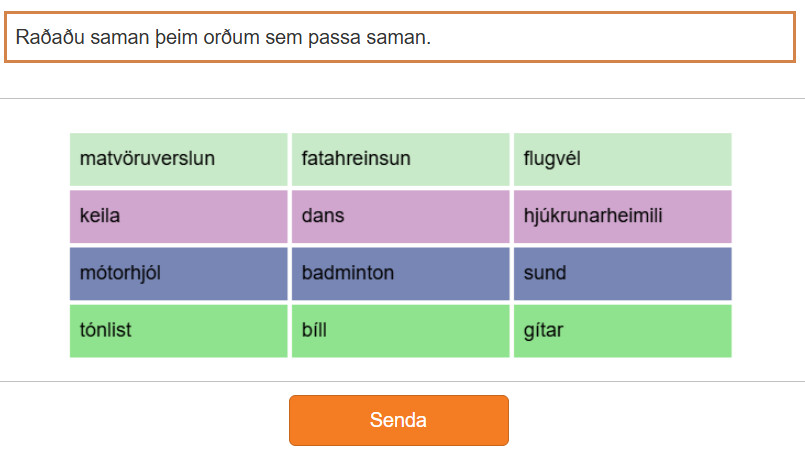805x466 pixels.
Task: Click the instruction box starting with Raðaðu
Action: [398, 38]
